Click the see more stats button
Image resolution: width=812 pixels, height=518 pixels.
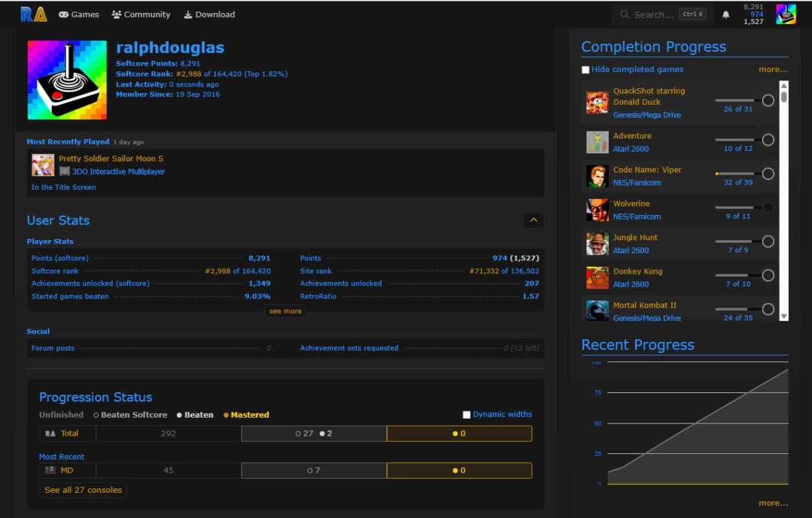click(286, 311)
